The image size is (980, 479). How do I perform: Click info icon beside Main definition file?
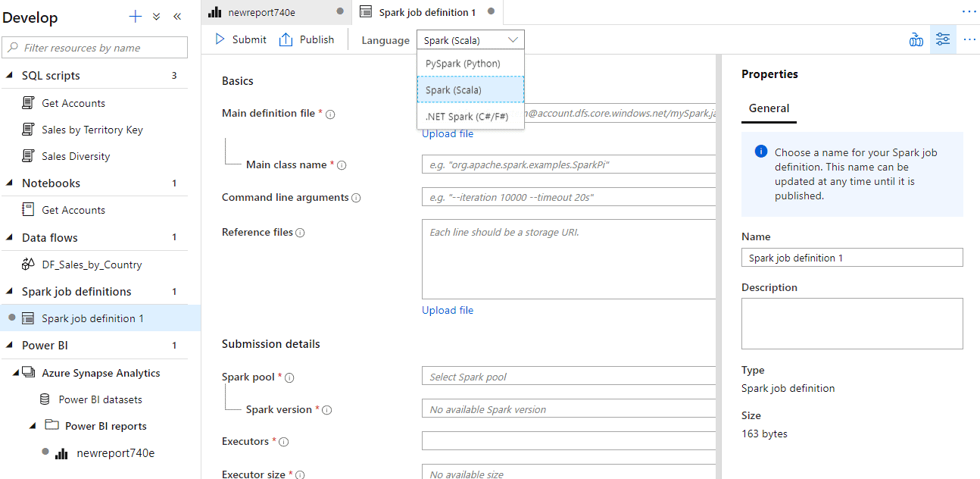click(x=330, y=114)
